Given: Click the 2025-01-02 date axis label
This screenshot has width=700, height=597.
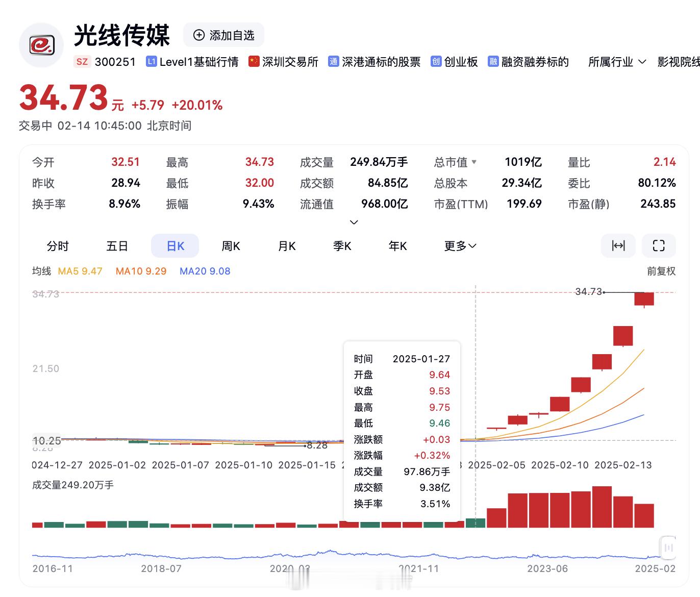Looking at the screenshot, I should pos(117,465).
